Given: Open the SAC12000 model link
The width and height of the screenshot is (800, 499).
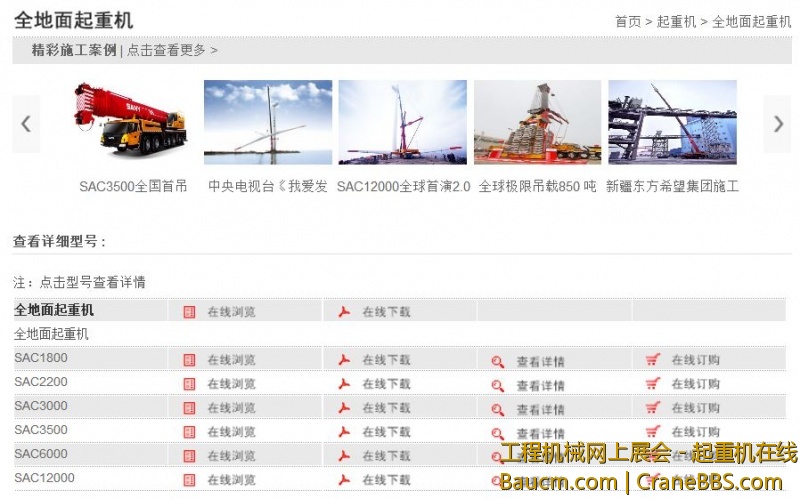Looking at the screenshot, I should tap(44, 478).
